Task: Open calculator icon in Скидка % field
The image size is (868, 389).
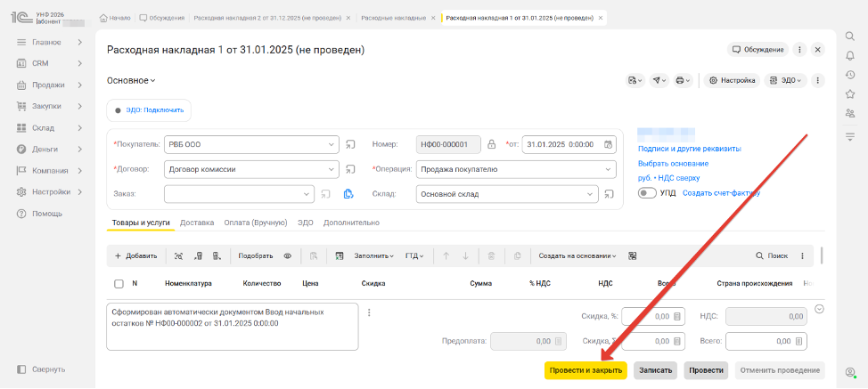Action: coord(677,316)
